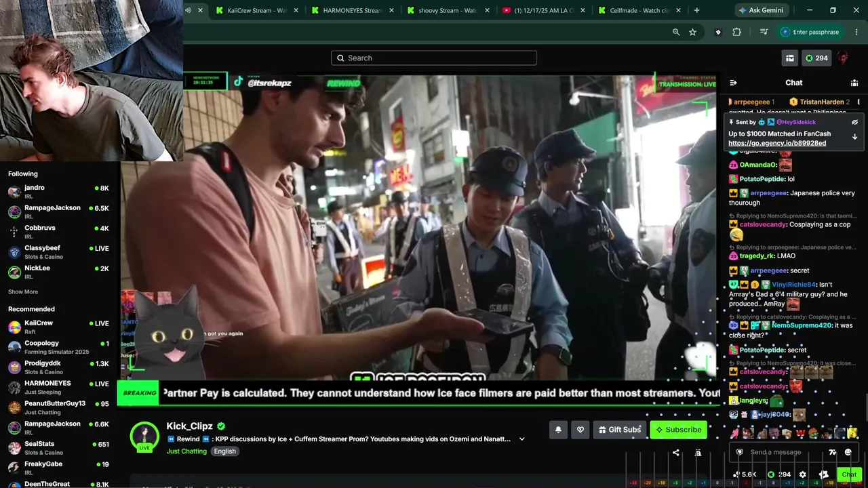Image resolution: width=868 pixels, height=488 pixels.
Task: Open NickLee channel in Following
Action: click(58, 272)
